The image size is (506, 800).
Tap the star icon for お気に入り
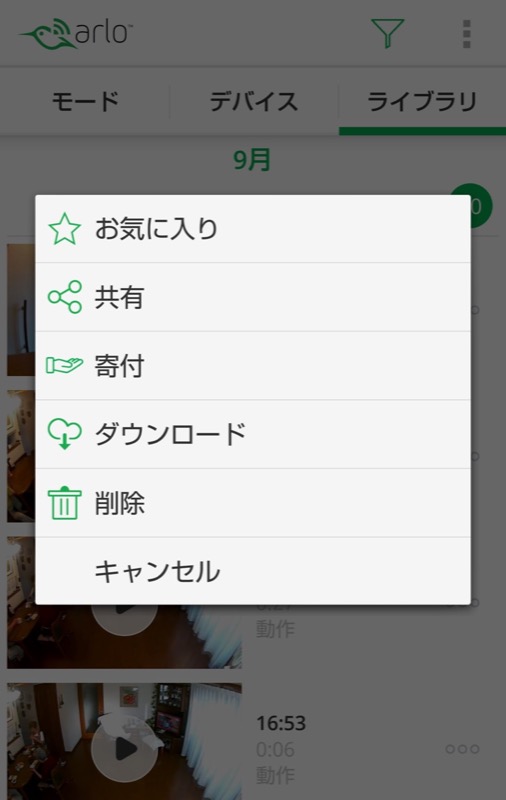point(64,229)
